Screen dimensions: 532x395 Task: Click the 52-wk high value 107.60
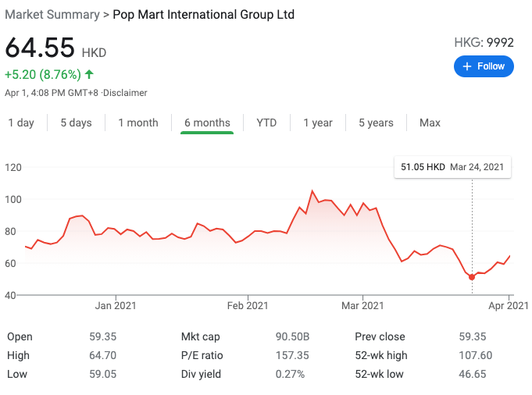[x=476, y=355]
